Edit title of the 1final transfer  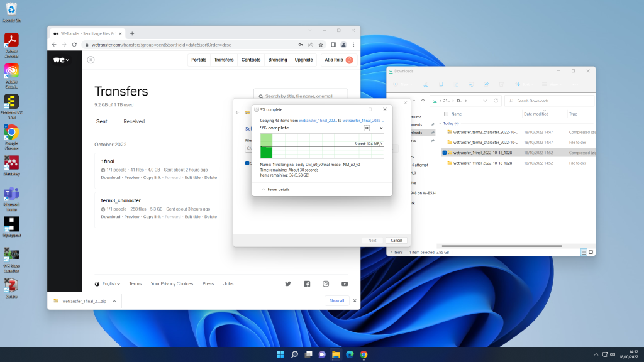pyautogui.click(x=192, y=178)
